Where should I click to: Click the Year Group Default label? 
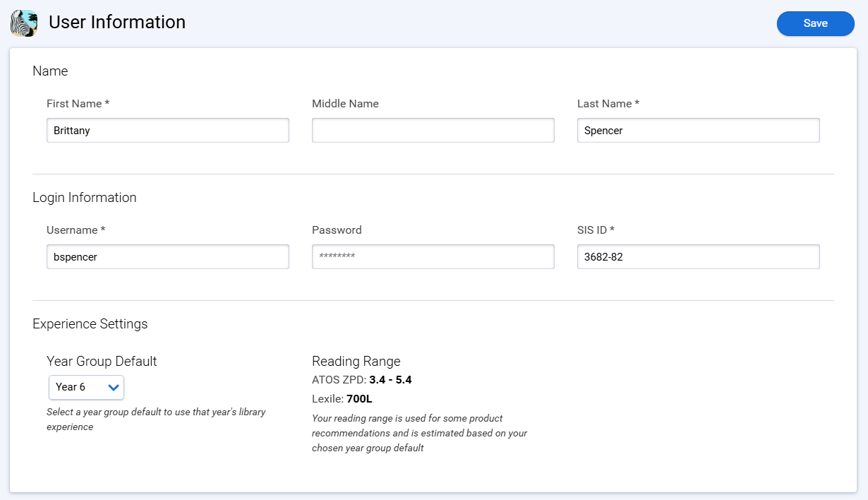102,361
